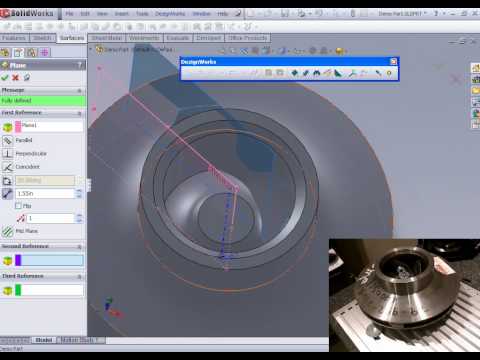The image size is (480, 360).
Task: Open the Tools menu
Action: click(142, 14)
